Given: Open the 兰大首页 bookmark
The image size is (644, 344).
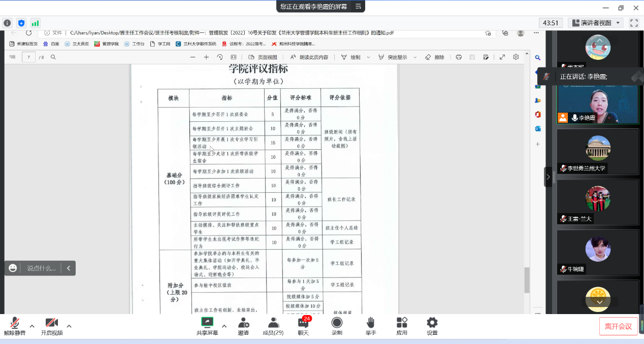Looking at the screenshot, I should coord(77,44).
